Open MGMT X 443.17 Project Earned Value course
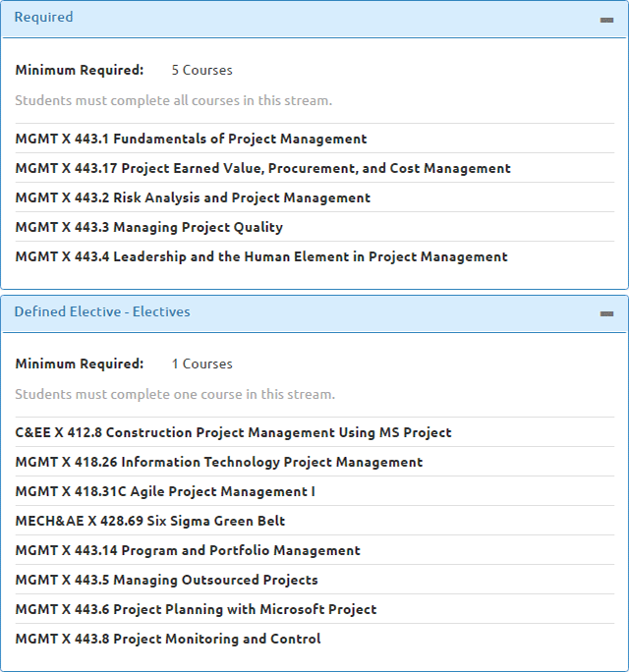The image size is (629, 672). pos(262,168)
